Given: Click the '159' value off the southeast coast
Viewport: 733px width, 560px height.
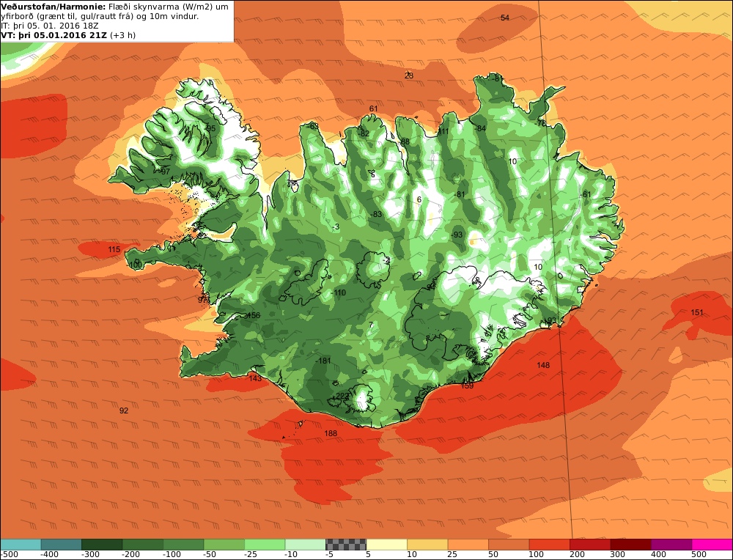Looking at the screenshot, I should point(467,386).
